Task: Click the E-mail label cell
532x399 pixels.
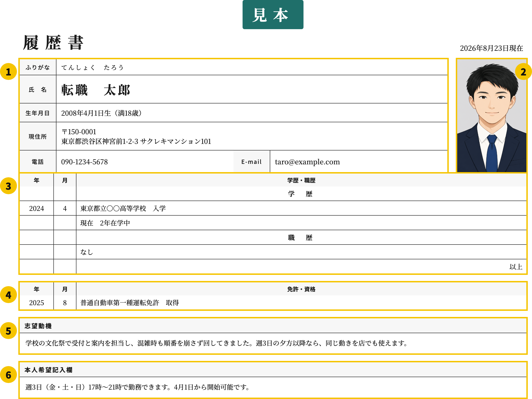Action: click(x=252, y=162)
